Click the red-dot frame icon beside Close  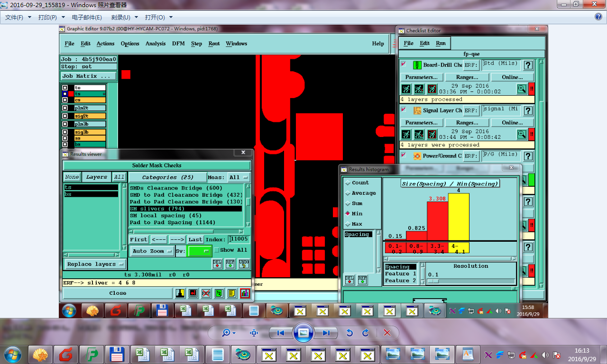tap(193, 293)
